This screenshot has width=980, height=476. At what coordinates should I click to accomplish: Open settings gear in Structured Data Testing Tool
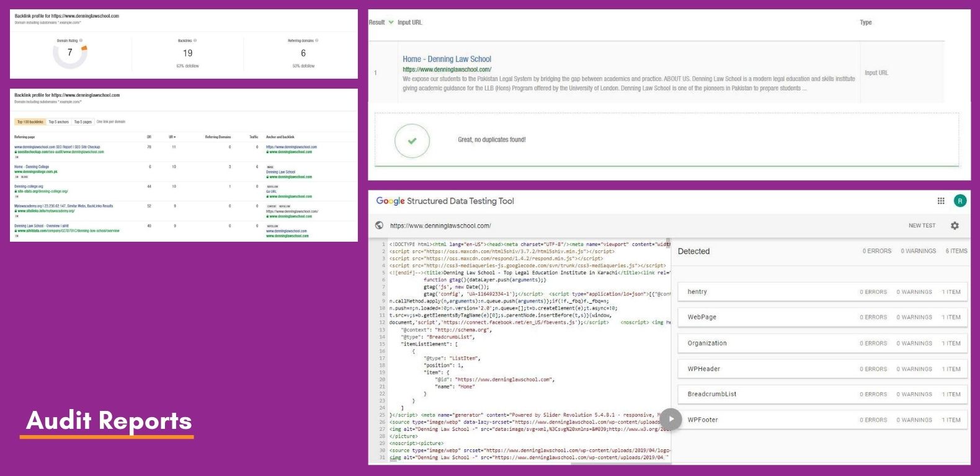(x=955, y=226)
